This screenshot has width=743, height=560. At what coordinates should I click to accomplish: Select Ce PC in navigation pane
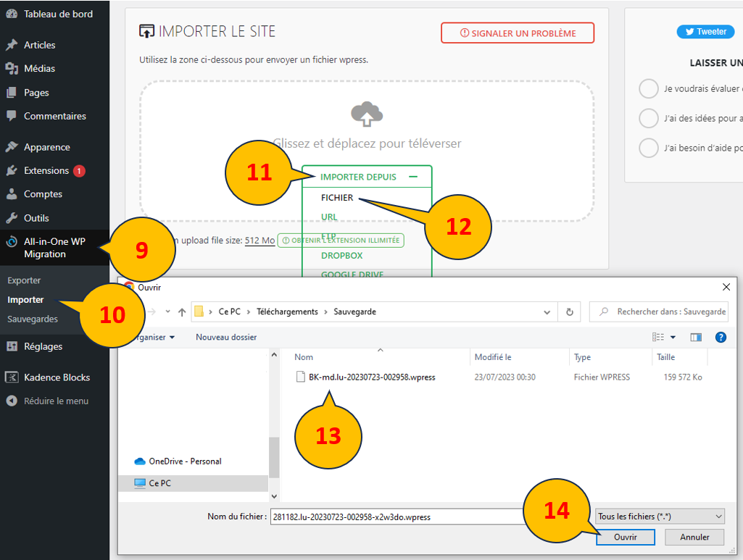click(x=194, y=483)
